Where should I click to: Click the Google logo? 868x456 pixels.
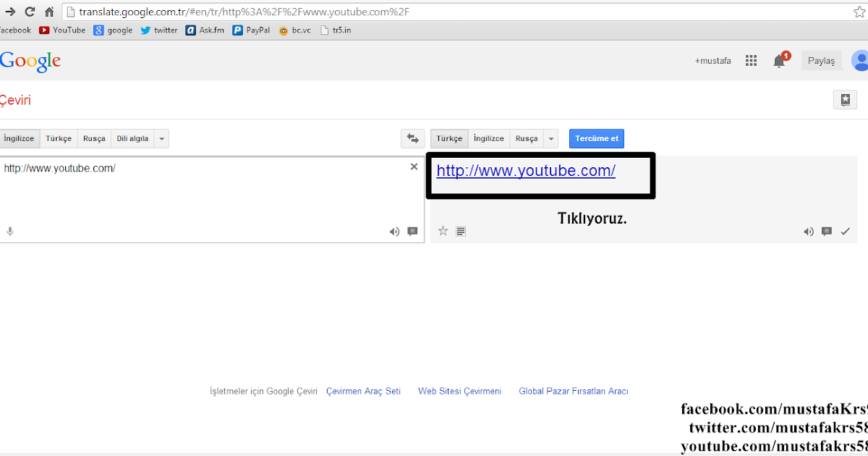30,62
